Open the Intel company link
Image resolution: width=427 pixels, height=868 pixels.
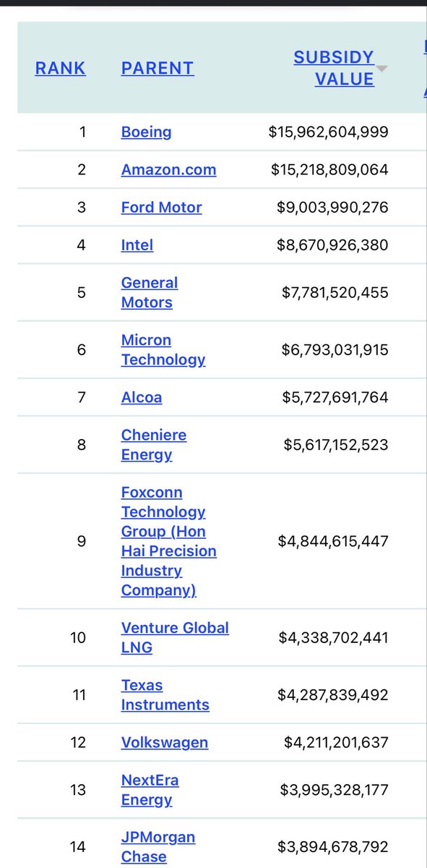click(x=137, y=245)
